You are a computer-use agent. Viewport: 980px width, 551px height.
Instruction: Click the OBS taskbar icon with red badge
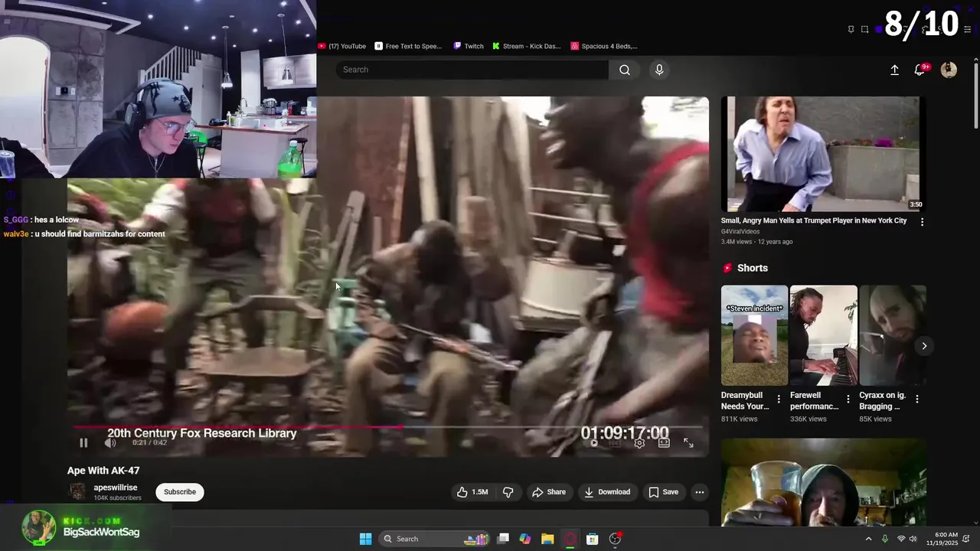coord(615,539)
